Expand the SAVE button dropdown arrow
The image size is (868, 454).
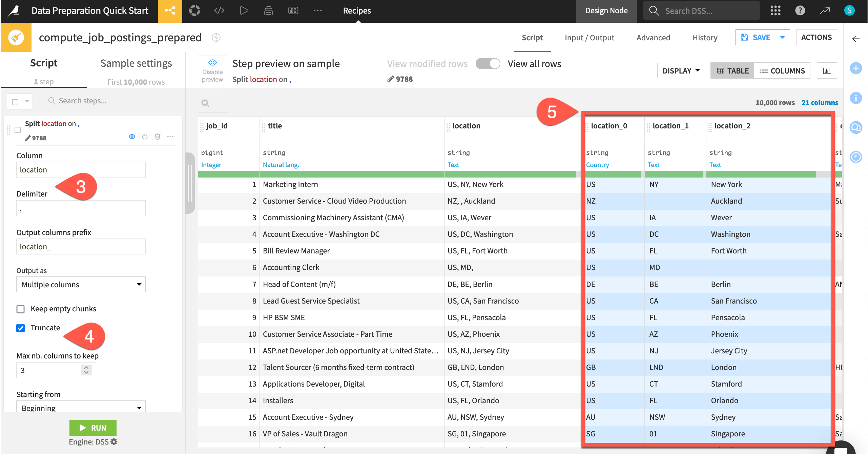click(x=782, y=37)
